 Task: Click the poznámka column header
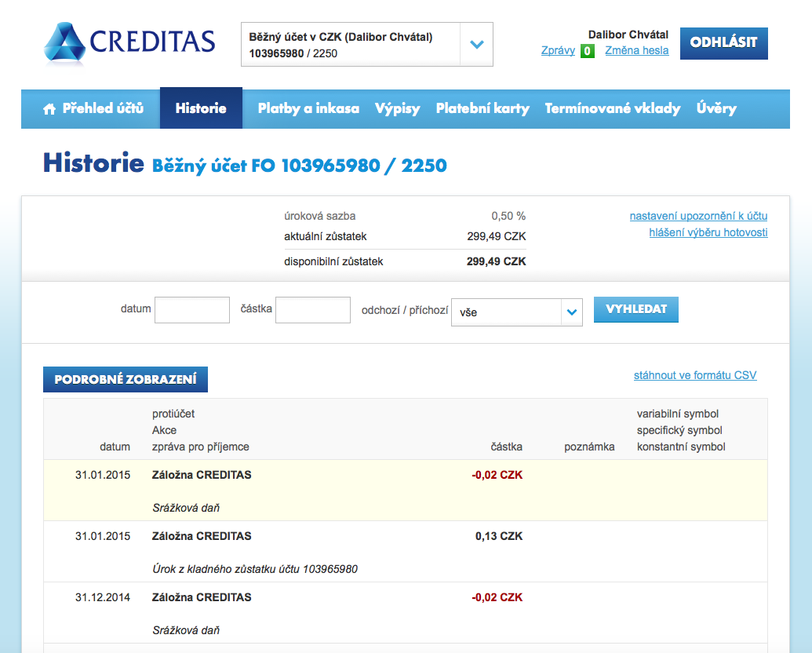point(589,447)
